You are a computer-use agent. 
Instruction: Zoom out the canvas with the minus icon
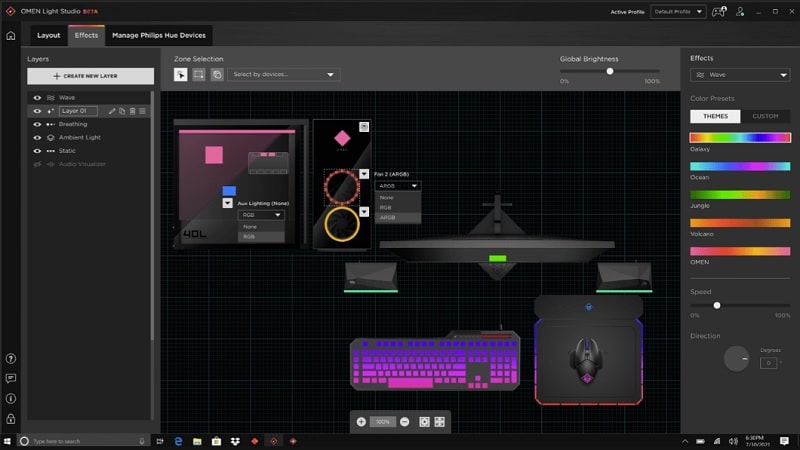pyautogui.click(x=405, y=422)
